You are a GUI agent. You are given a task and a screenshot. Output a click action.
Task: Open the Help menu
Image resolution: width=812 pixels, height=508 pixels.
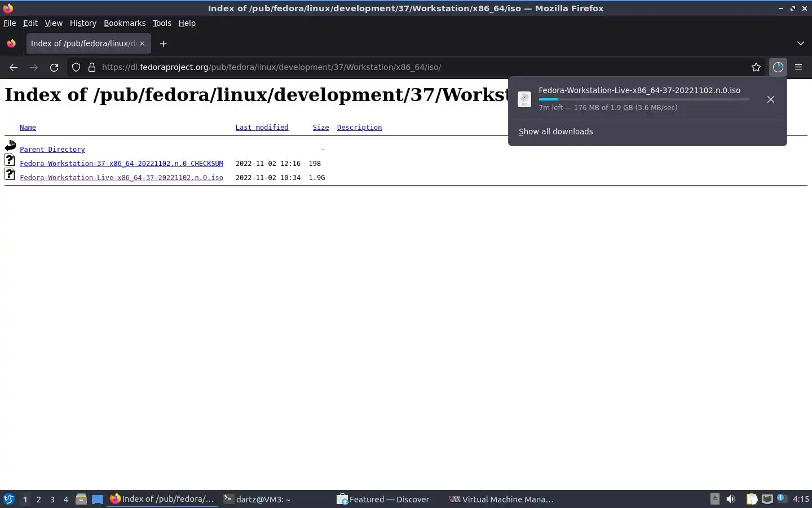(x=187, y=23)
